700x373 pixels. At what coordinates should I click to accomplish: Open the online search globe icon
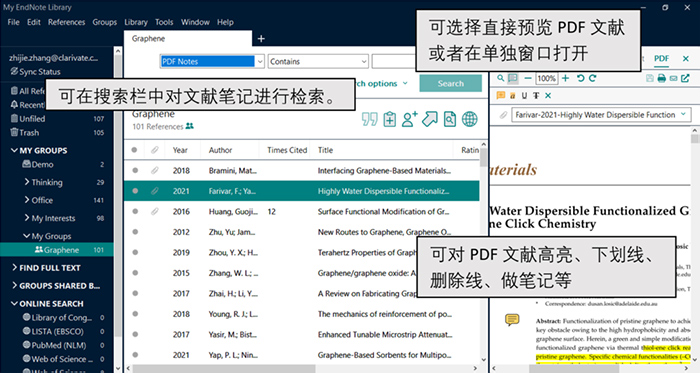[470, 119]
